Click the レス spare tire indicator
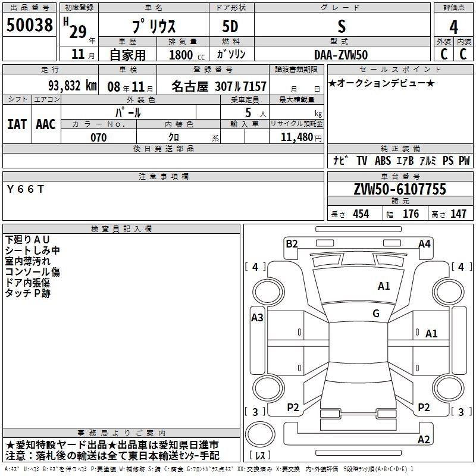 260,456
